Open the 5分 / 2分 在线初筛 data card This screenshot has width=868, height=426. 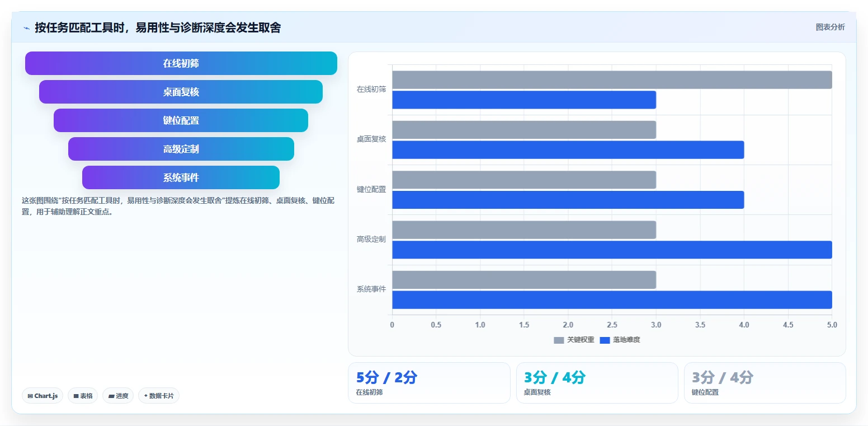[429, 383]
